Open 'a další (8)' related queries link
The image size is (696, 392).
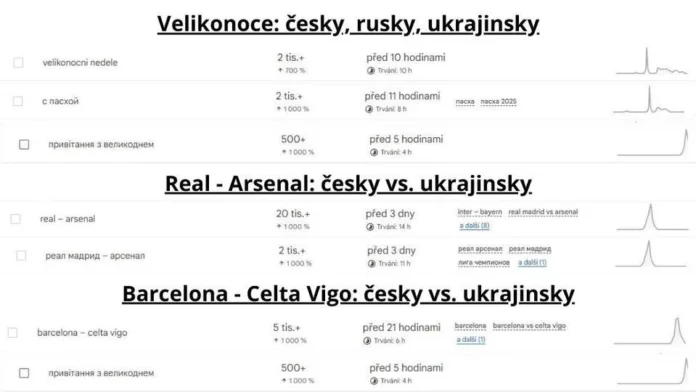[474, 226]
